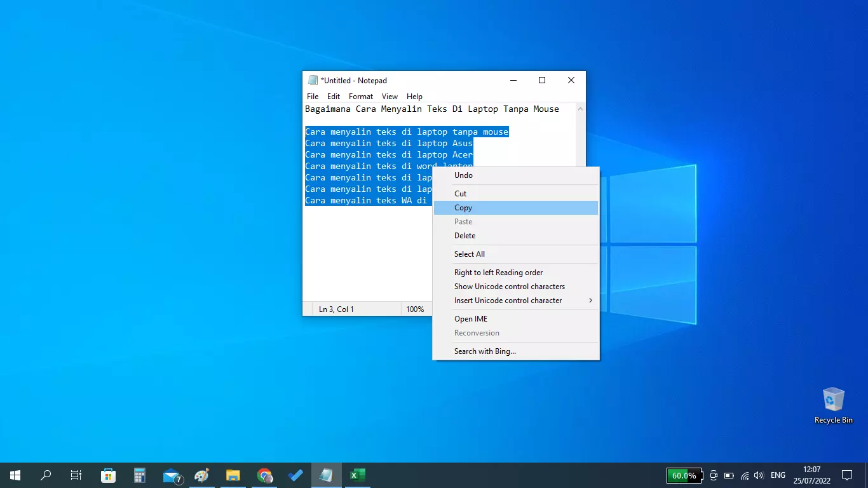Click the 100% zoom indicator
868x488 pixels.
click(x=416, y=309)
